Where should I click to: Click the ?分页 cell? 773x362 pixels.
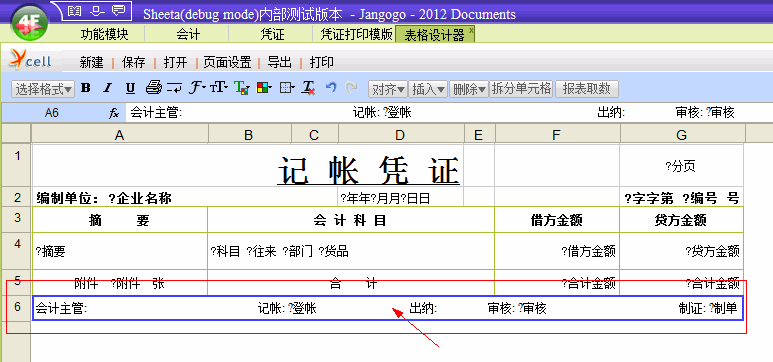pyautogui.click(x=681, y=166)
